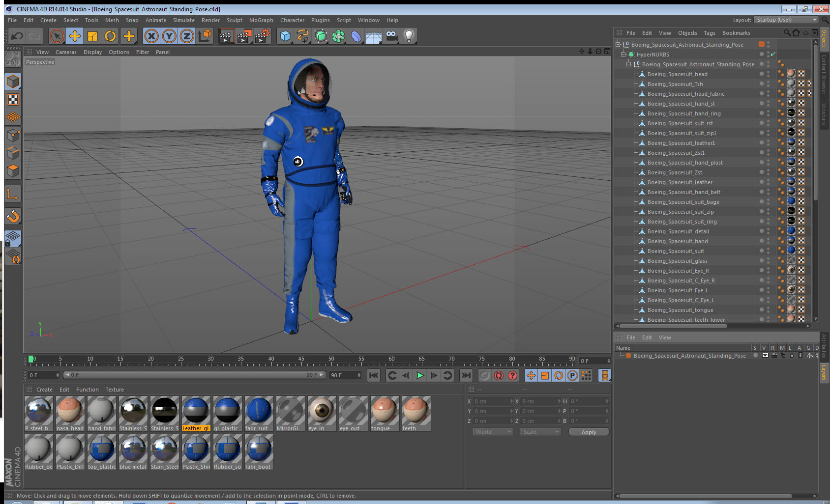830x504 pixels.
Task: Open Layer manager View menu
Action: tap(665, 337)
